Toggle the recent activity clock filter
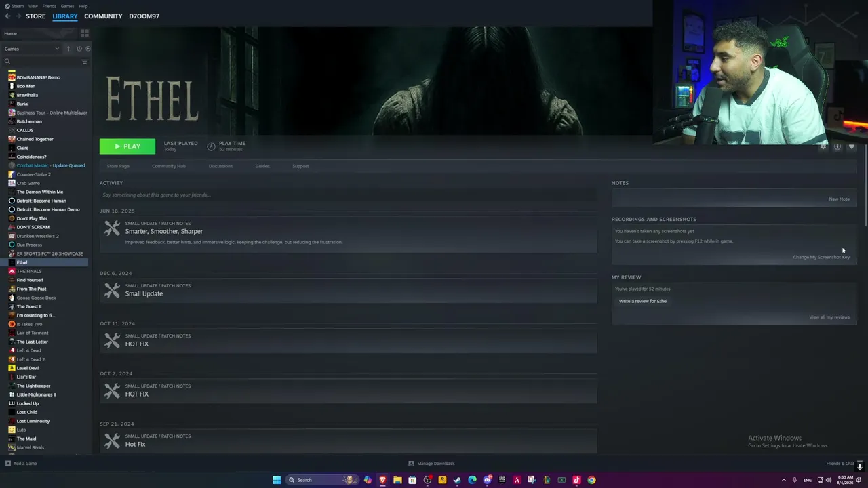This screenshot has height=488, width=868. (x=79, y=49)
